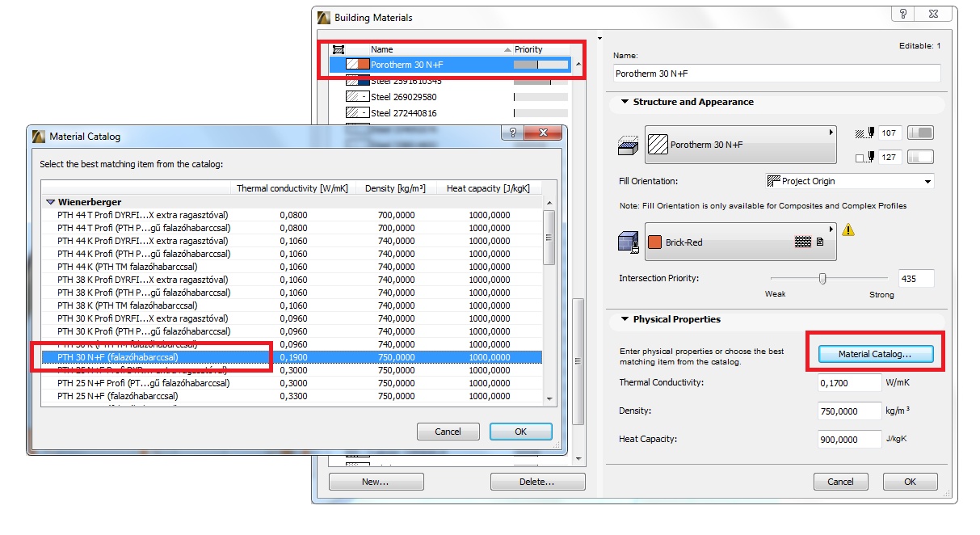Click the surface paint icon beside Brick-Red
The height and width of the screenshot is (535, 980).
click(x=627, y=243)
